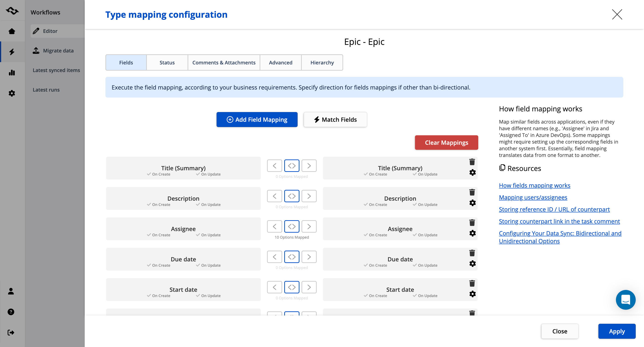This screenshot has height=347, width=644.
Task: Click the red Clear Mappings button
Action: pyautogui.click(x=447, y=142)
